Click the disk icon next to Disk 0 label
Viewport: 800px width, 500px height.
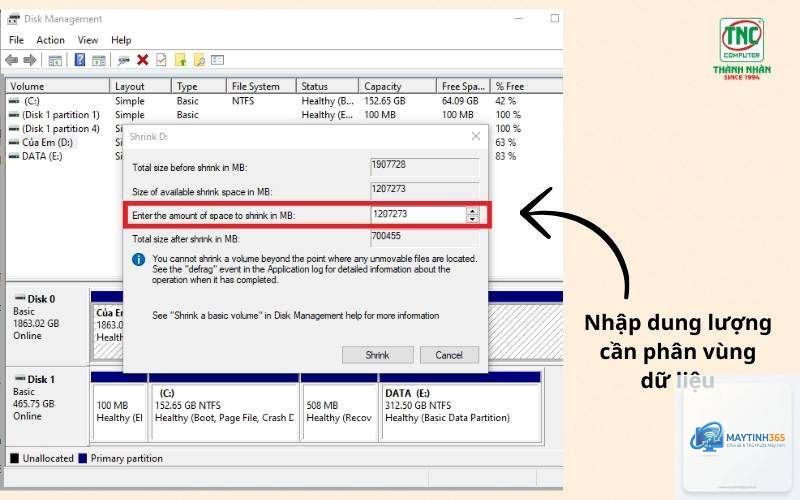tap(20, 298)
